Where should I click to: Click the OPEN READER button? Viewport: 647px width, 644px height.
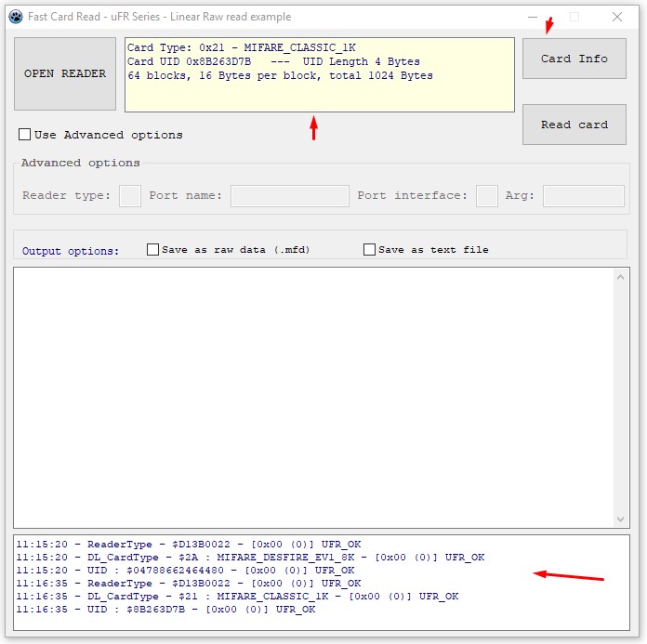(65, 73)
